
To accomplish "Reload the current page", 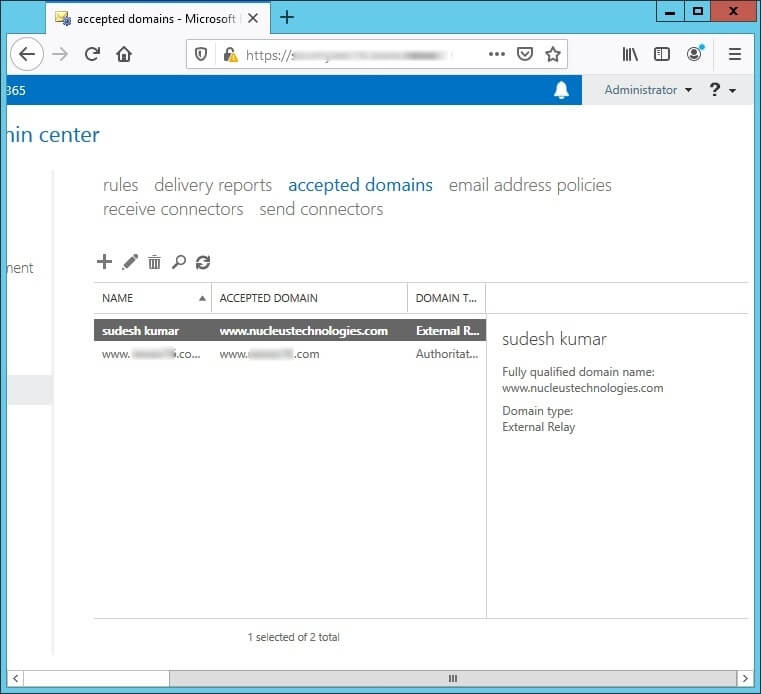I will coord(92,54).
